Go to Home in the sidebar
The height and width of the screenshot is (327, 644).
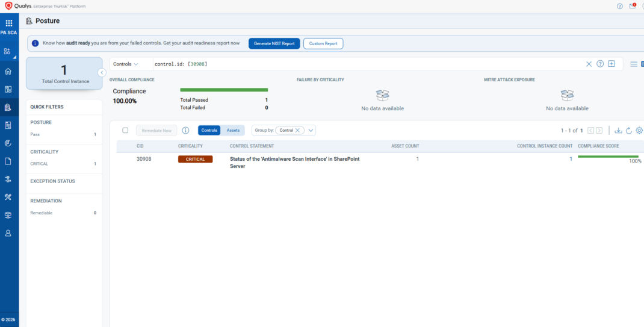coord(8,72)
